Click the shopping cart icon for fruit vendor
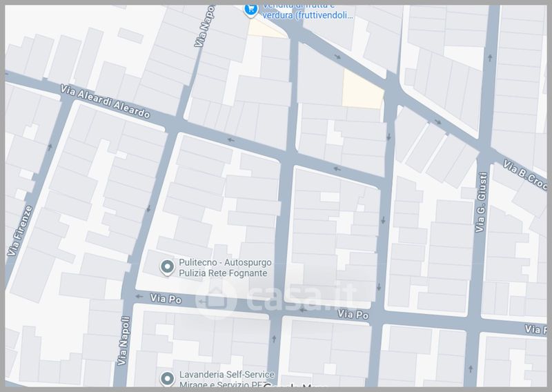This screenshot has height=392, width=552. click(x=249, y=9)
